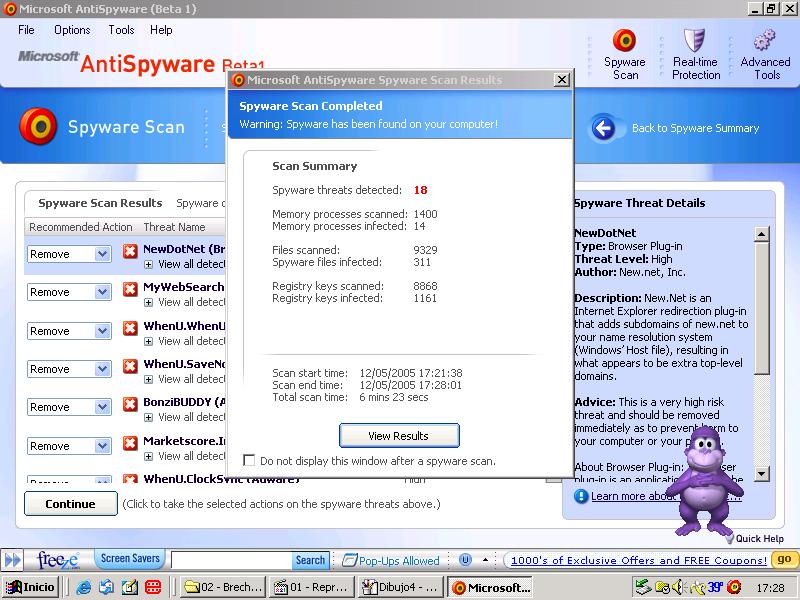Screen dimensions: 800x600
Task: Click the toolbar double-arrow expand icon
Action: (x=13, y=560)
